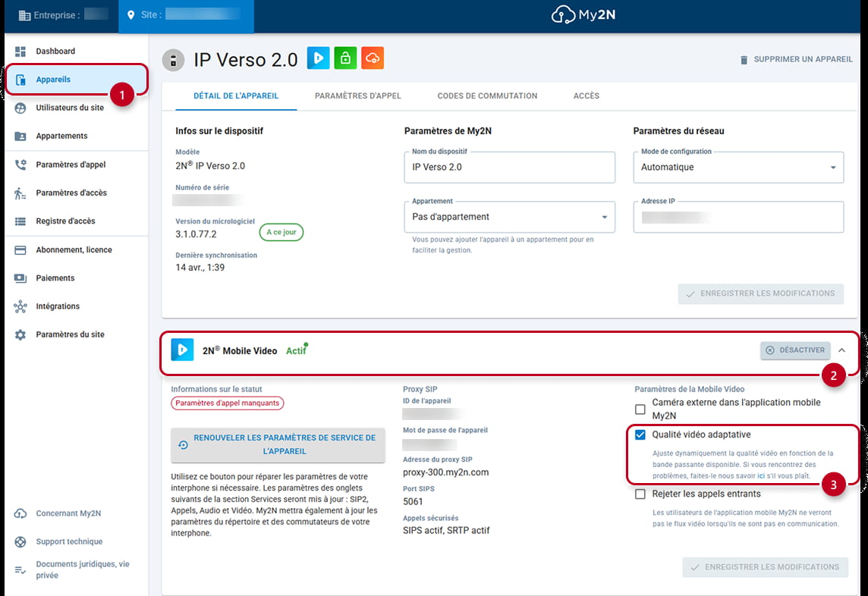Open the Codes de commutation tab
868x596 pixels.
(488, 96)
